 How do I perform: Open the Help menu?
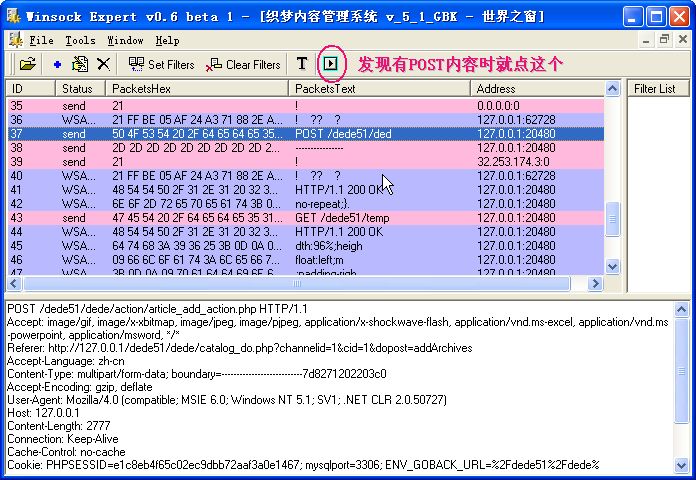[x=167, y=40]
